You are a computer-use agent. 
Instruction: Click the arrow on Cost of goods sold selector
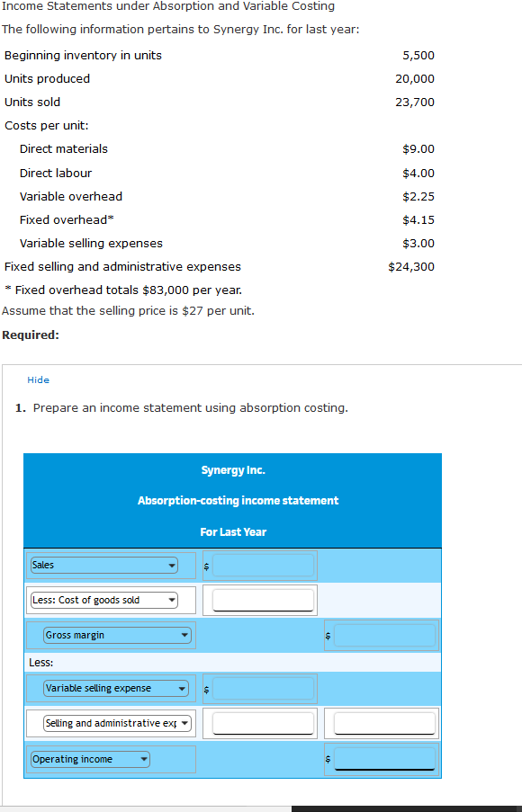pos(171,600)
